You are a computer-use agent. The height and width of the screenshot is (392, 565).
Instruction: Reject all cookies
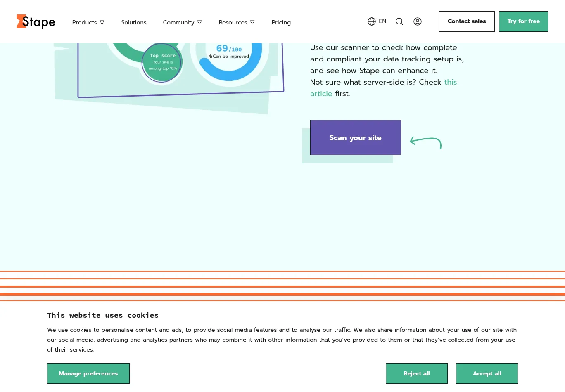click(416, 373)
